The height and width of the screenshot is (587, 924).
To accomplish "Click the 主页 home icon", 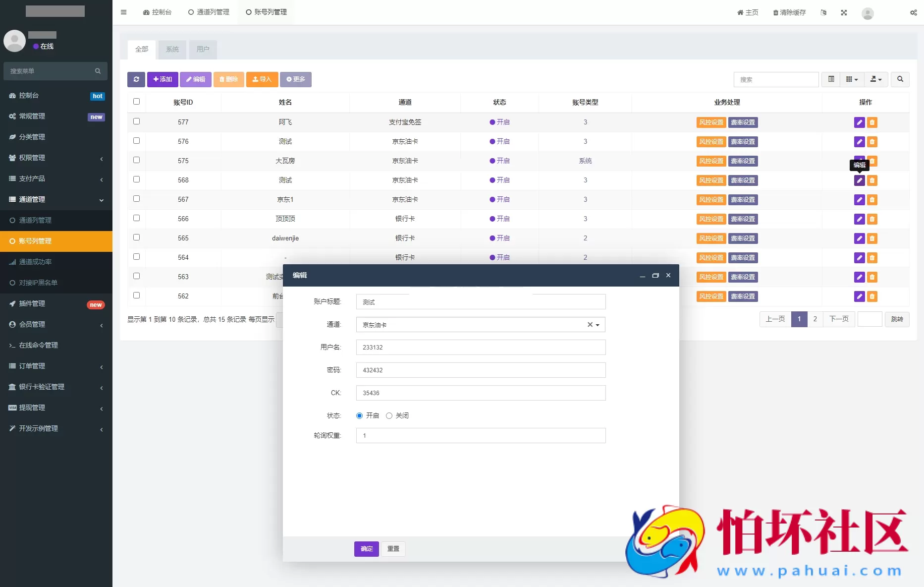I will (740, 12).
